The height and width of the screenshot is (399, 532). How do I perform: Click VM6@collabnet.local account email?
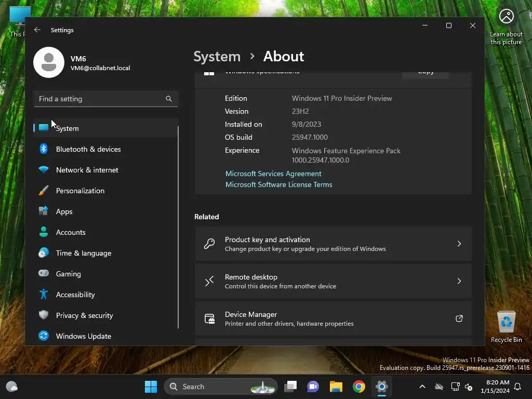(100, 68)
